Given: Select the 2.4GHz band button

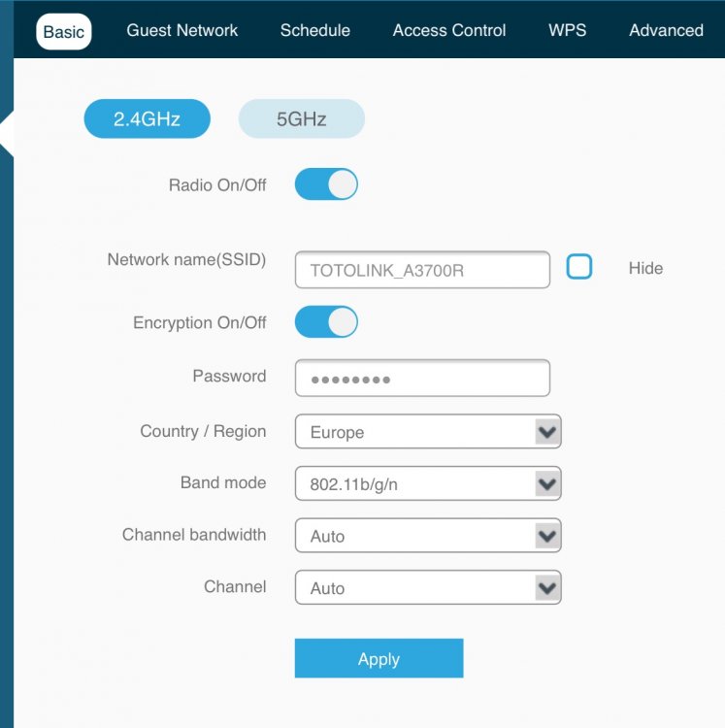Looking at the screenshot, I should click(147, 119).
